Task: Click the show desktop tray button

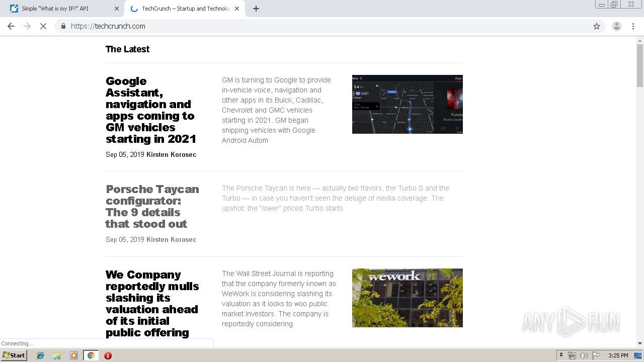Action: 638,355
